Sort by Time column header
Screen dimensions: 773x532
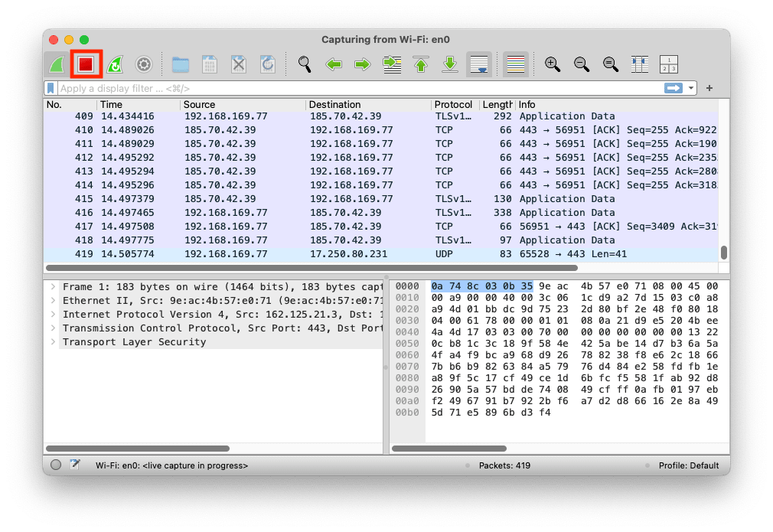[139, 105]
